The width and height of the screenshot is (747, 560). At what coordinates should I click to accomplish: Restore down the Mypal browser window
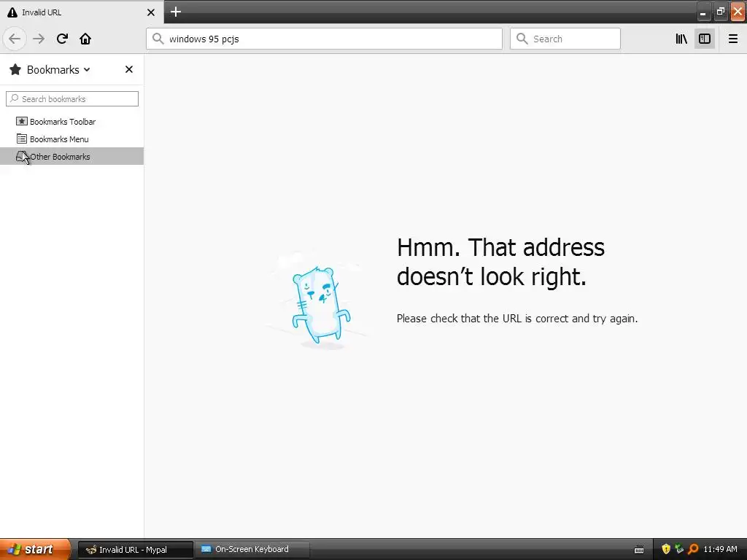point(720,12)
